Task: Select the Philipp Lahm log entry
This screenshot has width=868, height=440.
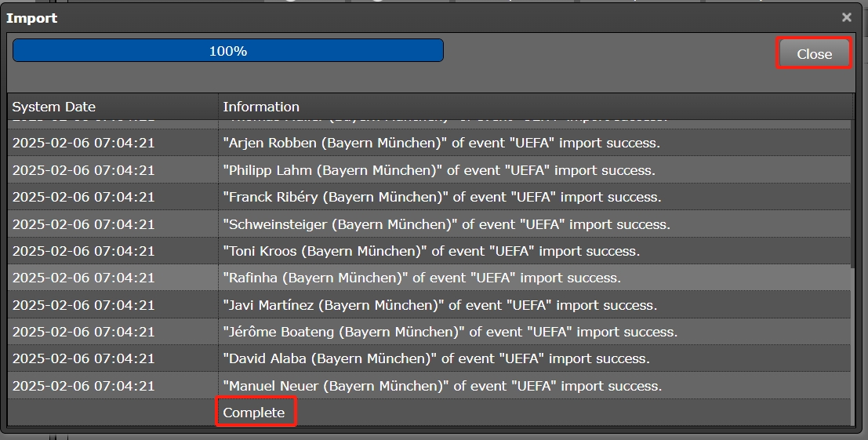Action: (x=439, y=170)
